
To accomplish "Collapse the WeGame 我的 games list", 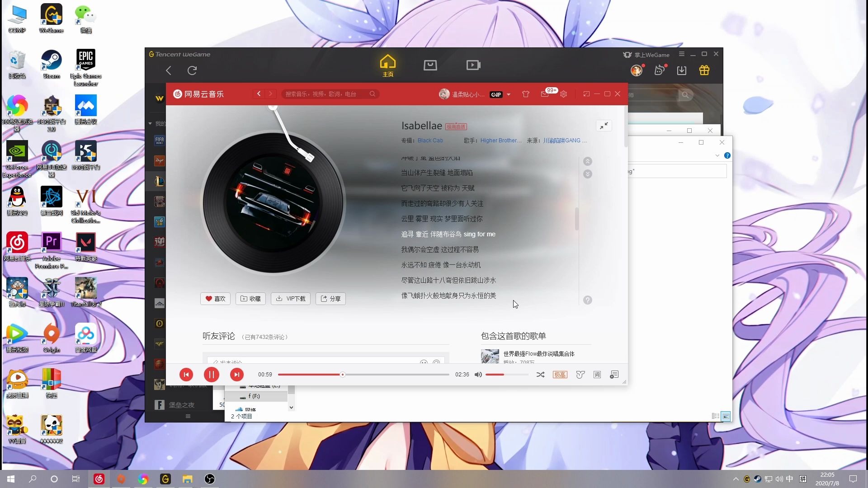I will coord(150,123).
